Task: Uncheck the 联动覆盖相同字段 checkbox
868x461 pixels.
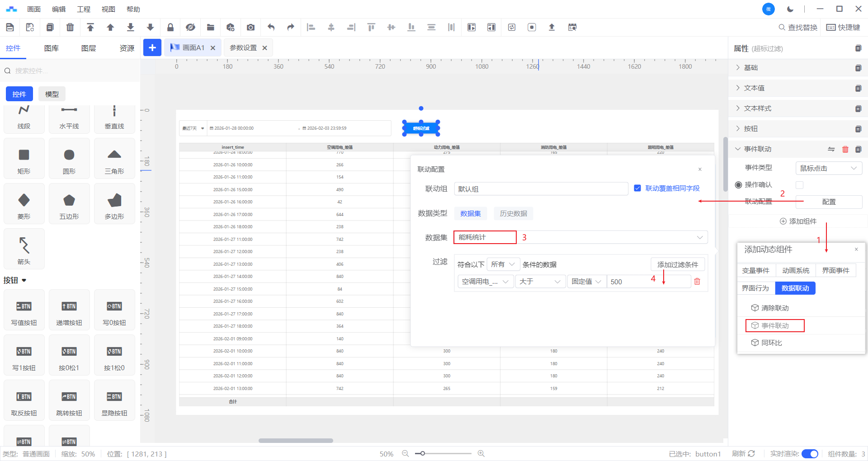Action: [637, 188]
